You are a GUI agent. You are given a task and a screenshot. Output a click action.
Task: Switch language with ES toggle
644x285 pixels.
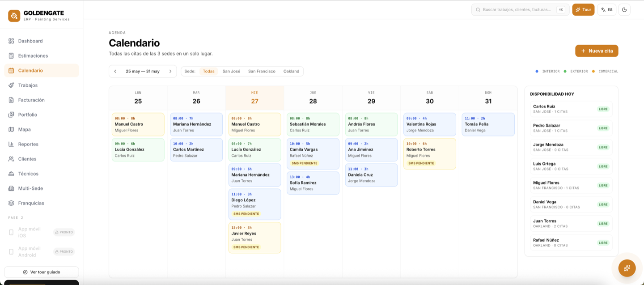pos(606,10)
